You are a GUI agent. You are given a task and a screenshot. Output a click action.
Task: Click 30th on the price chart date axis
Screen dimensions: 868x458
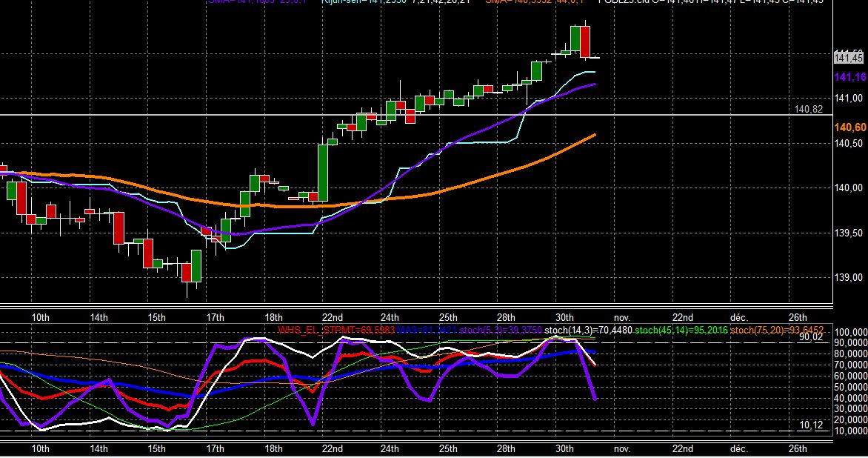(564, 317)
